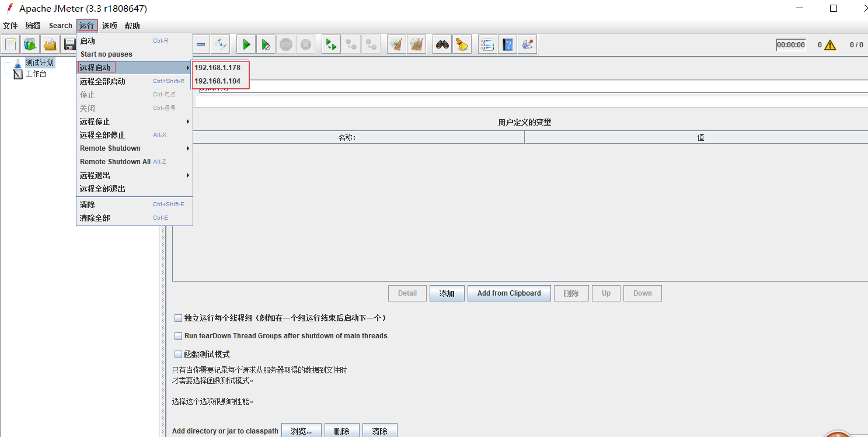Screen dimensions: 868x437
Task: Open Help via blue question book icon
Action: [x=507, y=44]
